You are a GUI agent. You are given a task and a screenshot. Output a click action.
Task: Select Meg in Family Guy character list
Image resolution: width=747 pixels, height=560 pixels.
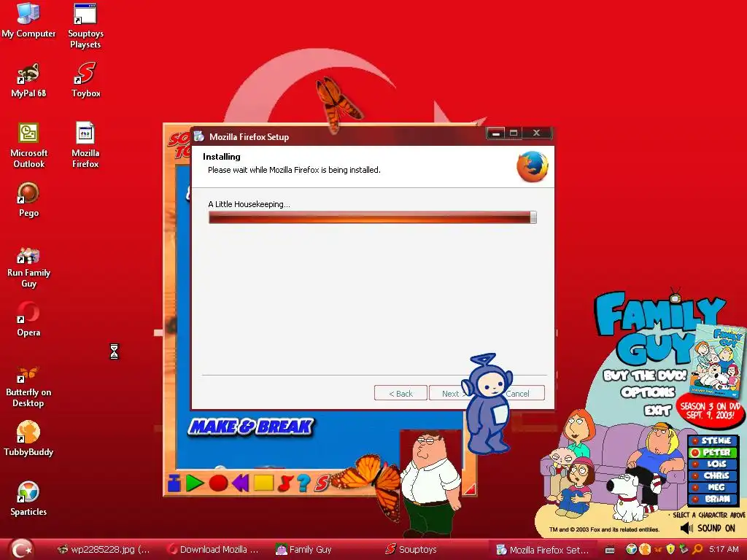(x=713, y=487)
